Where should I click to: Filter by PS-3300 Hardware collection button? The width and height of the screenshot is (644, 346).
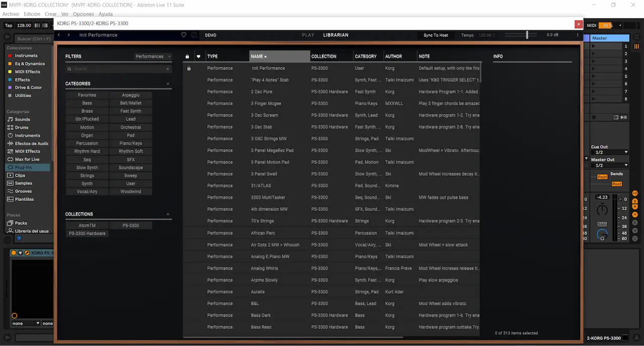click(x=87, y=234)
